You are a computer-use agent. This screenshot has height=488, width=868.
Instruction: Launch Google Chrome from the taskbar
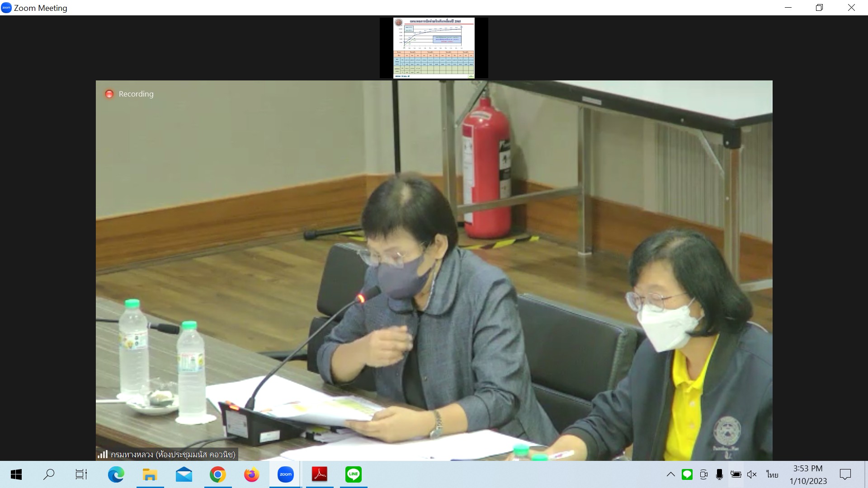point(217,474)
